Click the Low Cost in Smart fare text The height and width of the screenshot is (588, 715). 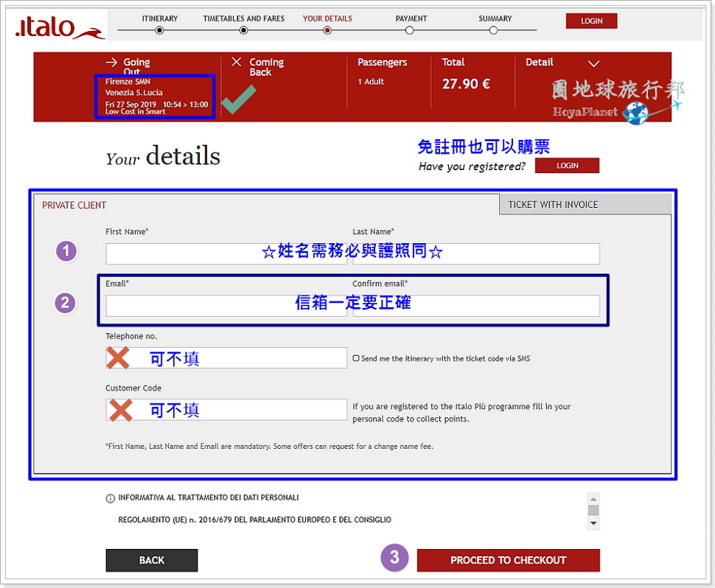[136, 112]
